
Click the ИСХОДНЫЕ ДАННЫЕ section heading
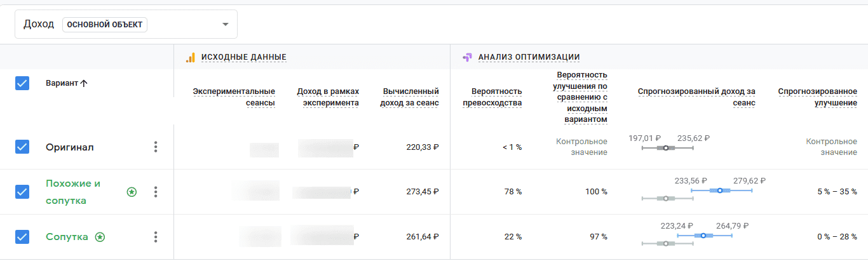point(244,57)
